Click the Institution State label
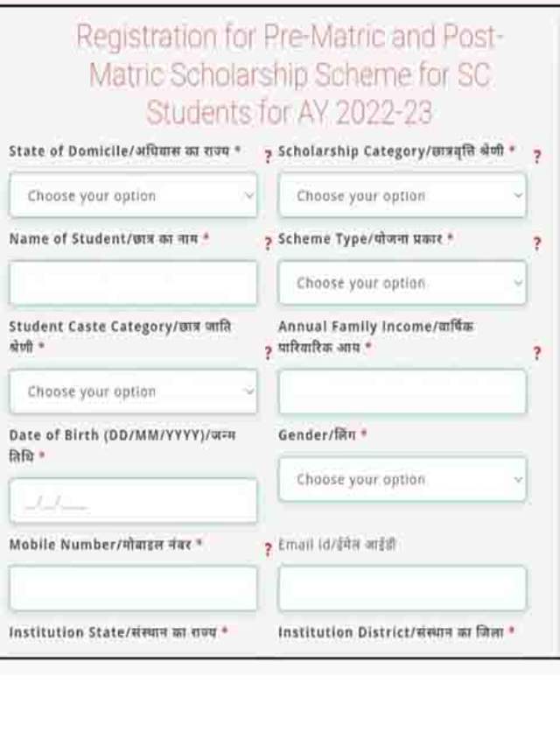Image resolution: width=560 pixels, height=747 pixels. [x=118, y=631]
